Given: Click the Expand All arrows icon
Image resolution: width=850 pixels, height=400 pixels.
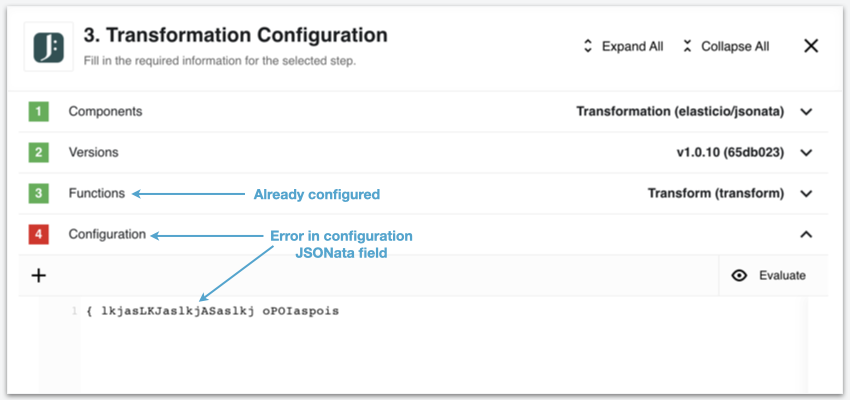Looking at the screenshot, I should 588,47.
